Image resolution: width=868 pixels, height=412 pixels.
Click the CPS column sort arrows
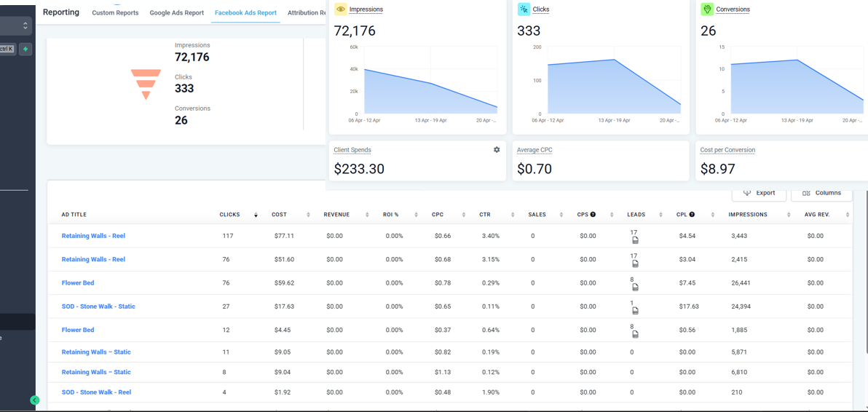pos(612,215)
